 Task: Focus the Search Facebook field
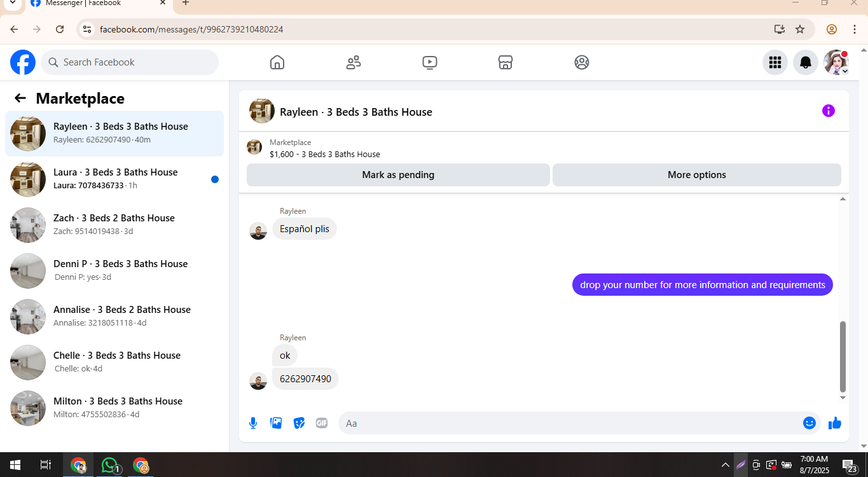point(130,62)
